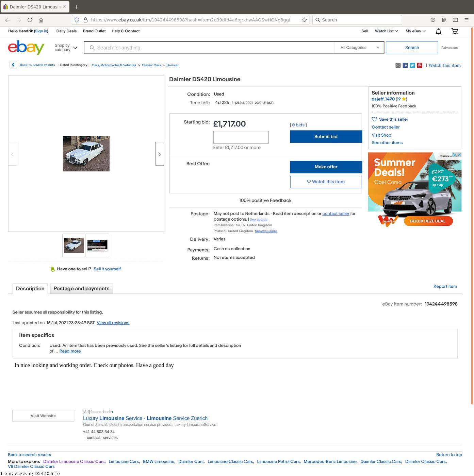Share listing via email icon
Image resolution: width=474 pixels, height=476 pixels.
pyautogui.click(x=398, y=65)
